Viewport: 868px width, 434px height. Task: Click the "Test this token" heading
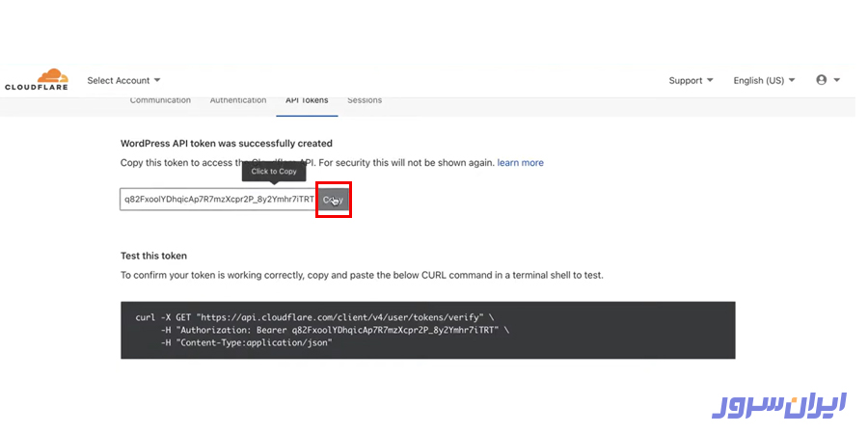pos(153,257)
